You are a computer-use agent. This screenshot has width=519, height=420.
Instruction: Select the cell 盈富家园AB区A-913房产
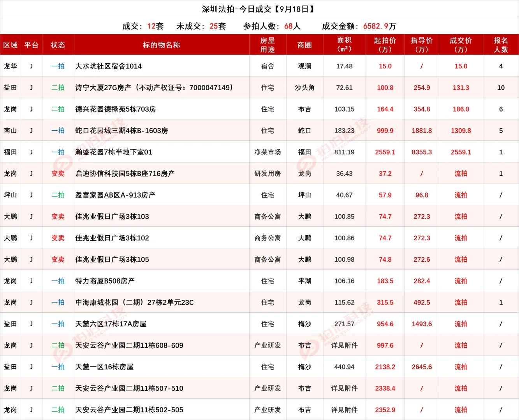162,195
